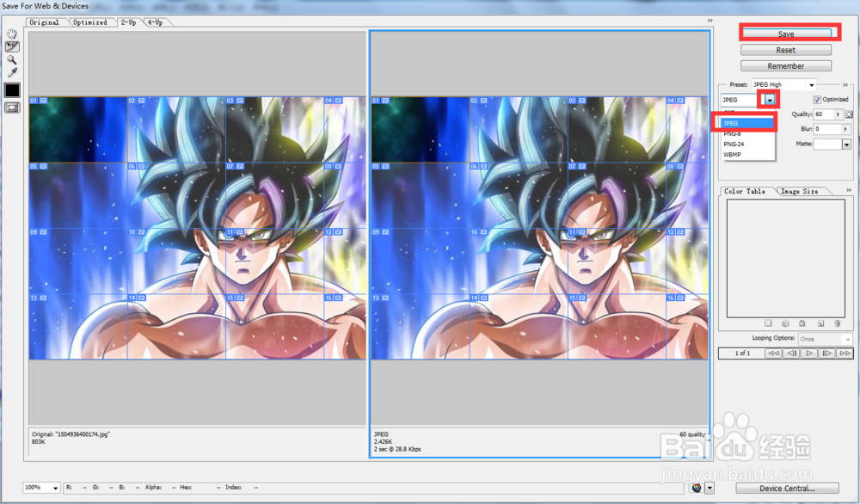Click the preview in browser icon
Viewport: 860px width, 504px height.
[697, 488]
